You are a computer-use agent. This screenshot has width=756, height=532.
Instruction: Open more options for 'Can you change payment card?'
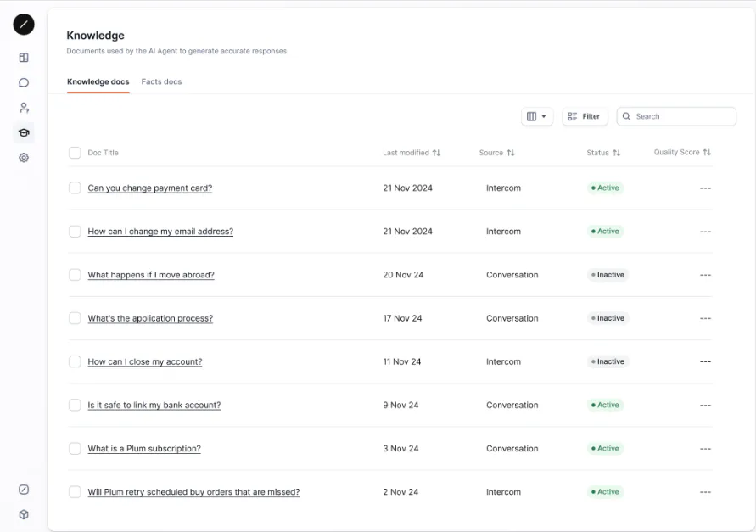(x=705, y=188)
